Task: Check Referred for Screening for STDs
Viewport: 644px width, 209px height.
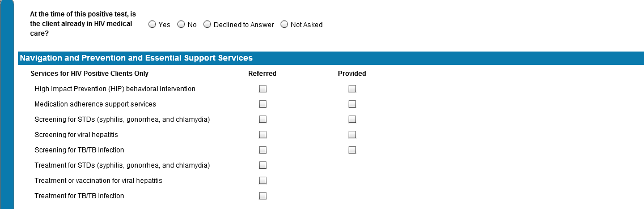Action: tap(262, 119)
